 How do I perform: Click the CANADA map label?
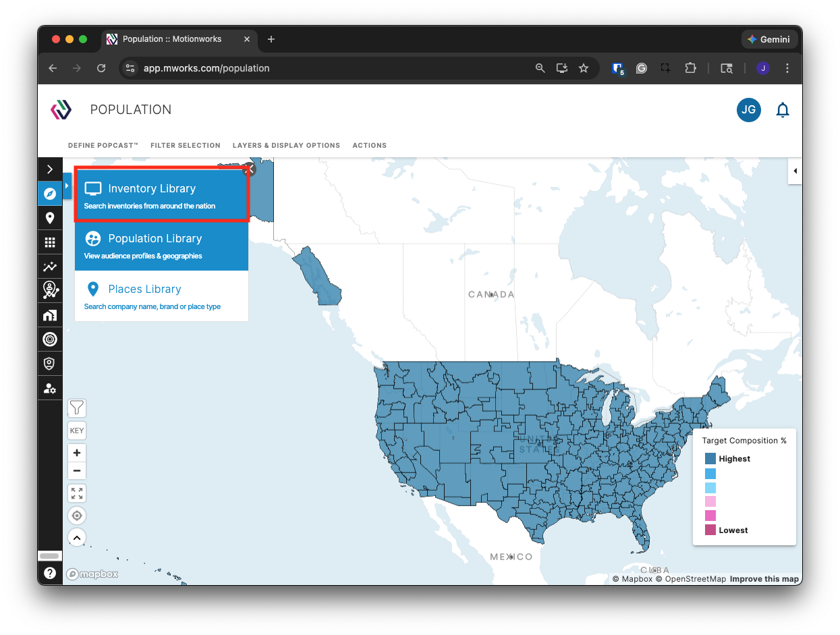pos(491,294)
